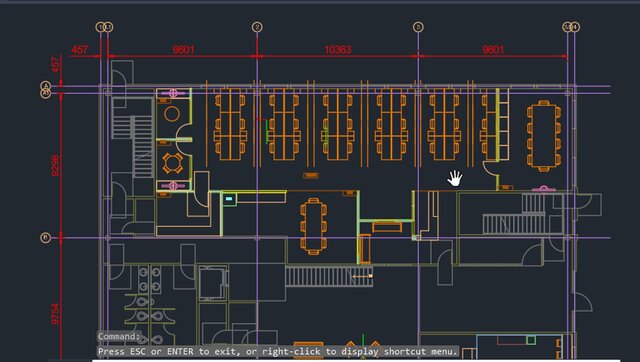Select the 9801 dimension between grids 1 and 2

pyautogui.click(x=183, y=50)
